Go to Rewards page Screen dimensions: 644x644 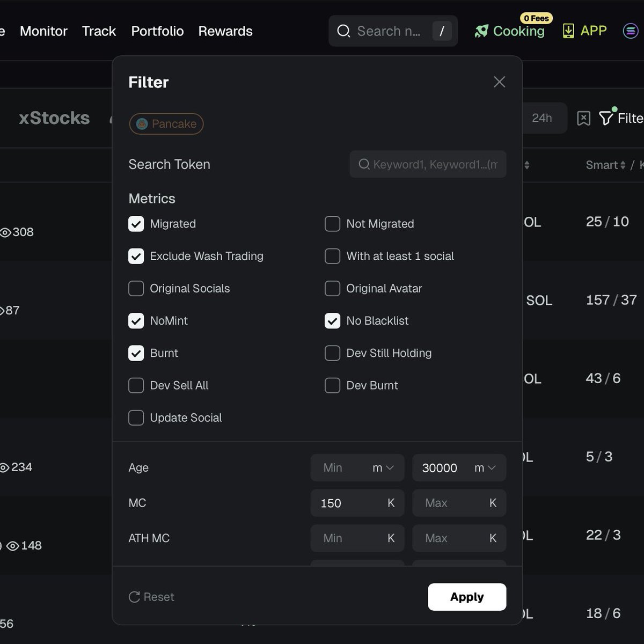225,31
